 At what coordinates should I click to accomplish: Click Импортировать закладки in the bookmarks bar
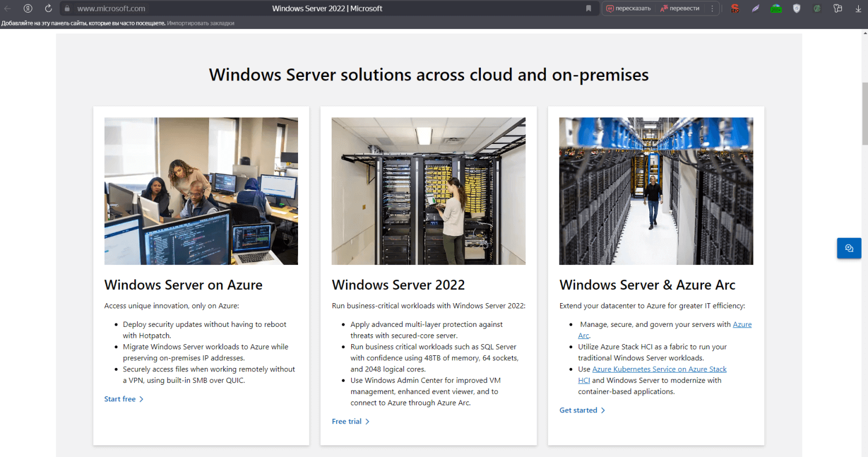[201, 23]
